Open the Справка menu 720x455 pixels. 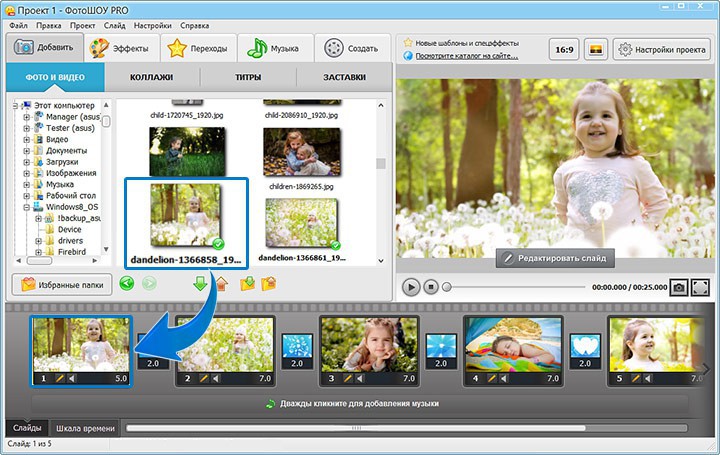194,26
